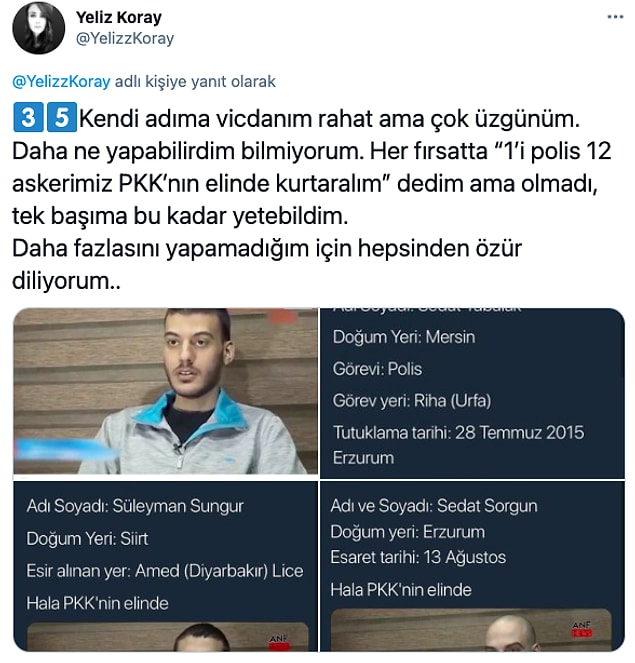
Task: Click the number 3 keycap emoji
Action: tap(28, 117)
